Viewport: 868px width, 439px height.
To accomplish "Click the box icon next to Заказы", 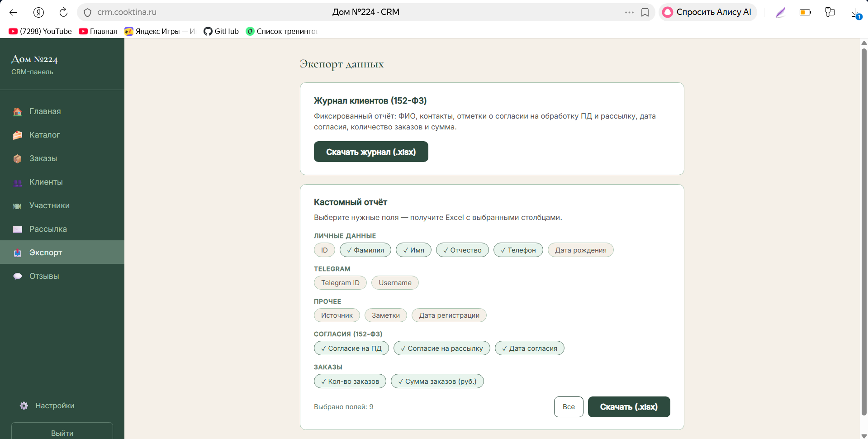I will click(x=18, y=158).
